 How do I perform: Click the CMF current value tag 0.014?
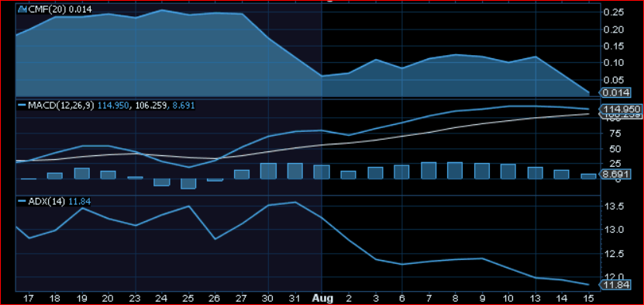click(616, 92)
